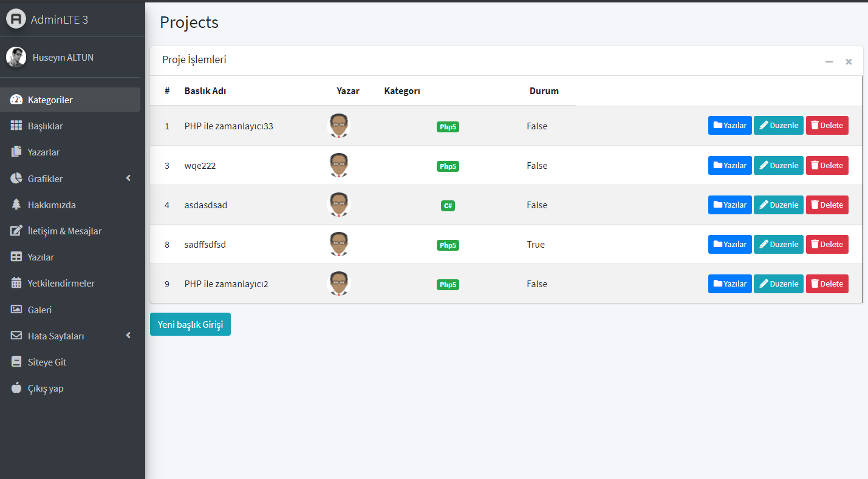Click the Yazarlar copy icon
868x479 pixels.
point(16,152)
